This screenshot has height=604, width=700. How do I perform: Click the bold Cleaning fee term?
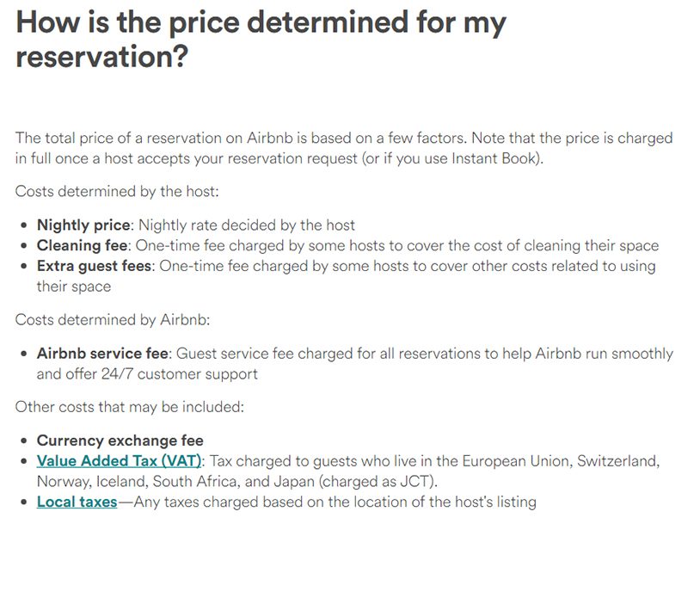[x=82, y=245]
